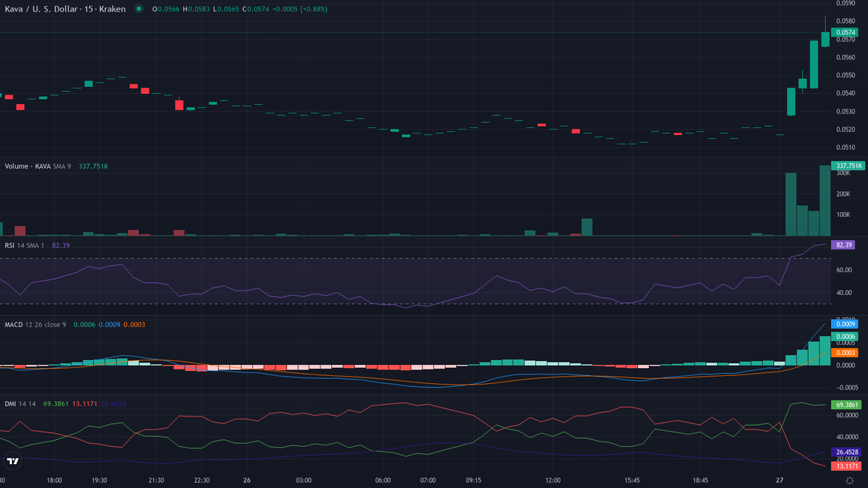Image resolution: width=868 pixels, height=488 pixels.
Task: Click the 26 date label on time axis
Action: pyautogui.click(x=247, y=480)
